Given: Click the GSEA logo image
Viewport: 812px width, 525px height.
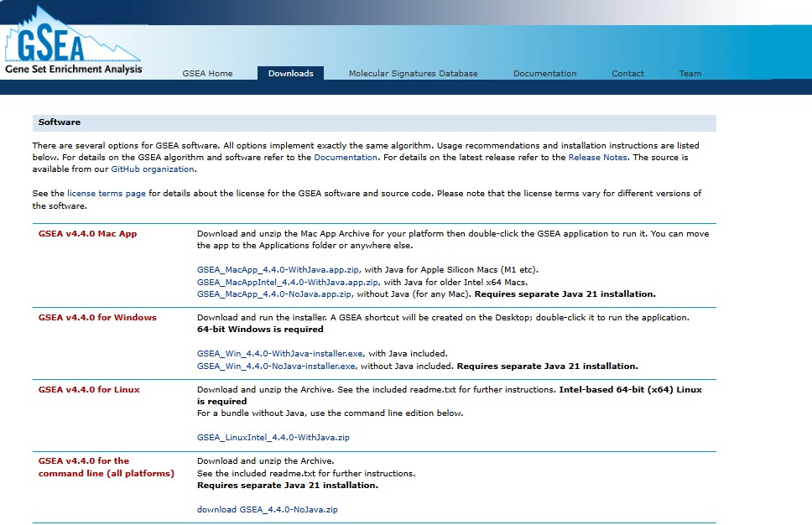Looking at the screenshot, I should (x=73, y=44).
